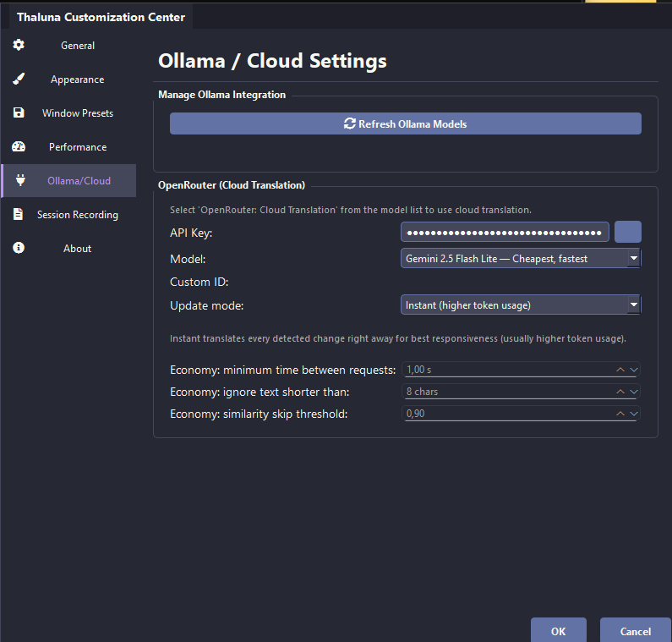Image resolution: width=672 pixels, height=642 pixels.
Task: Click the Ollama / Cloud Settings heading
Action: [272, 60]
